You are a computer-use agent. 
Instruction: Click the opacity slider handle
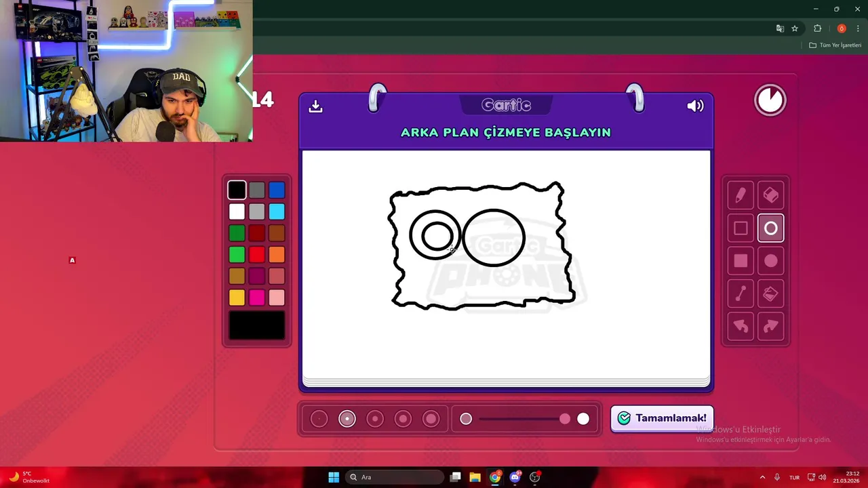click(x=565, y=419)
